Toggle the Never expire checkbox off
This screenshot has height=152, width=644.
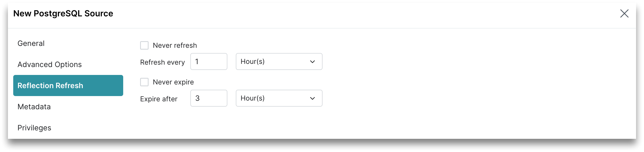coord(144,82)
